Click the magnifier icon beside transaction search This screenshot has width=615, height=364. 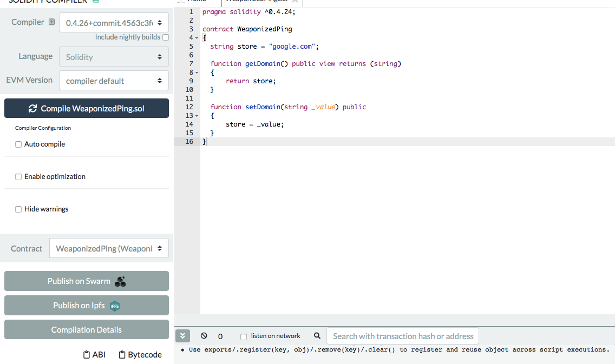tap(317, 336)
